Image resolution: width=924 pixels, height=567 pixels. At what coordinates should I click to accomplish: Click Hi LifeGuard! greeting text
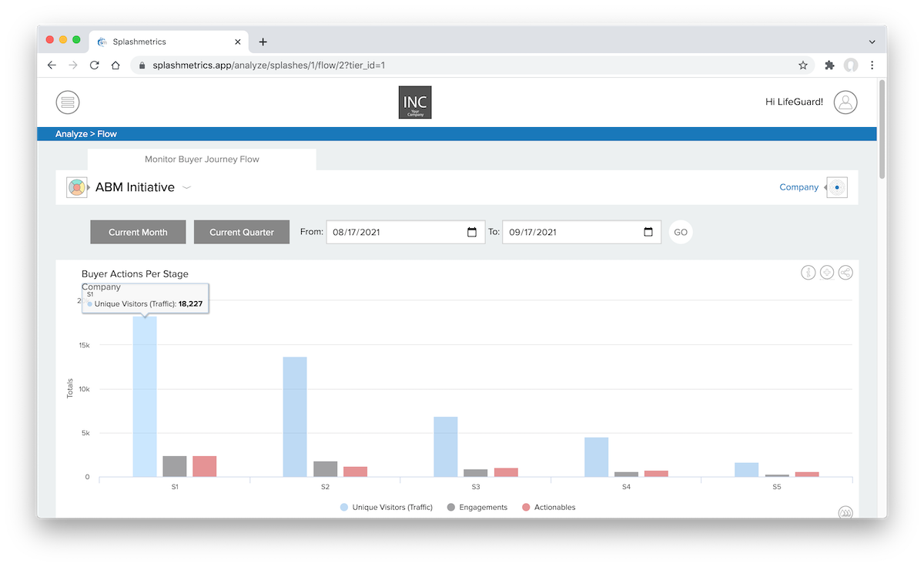tap(794, 102)
